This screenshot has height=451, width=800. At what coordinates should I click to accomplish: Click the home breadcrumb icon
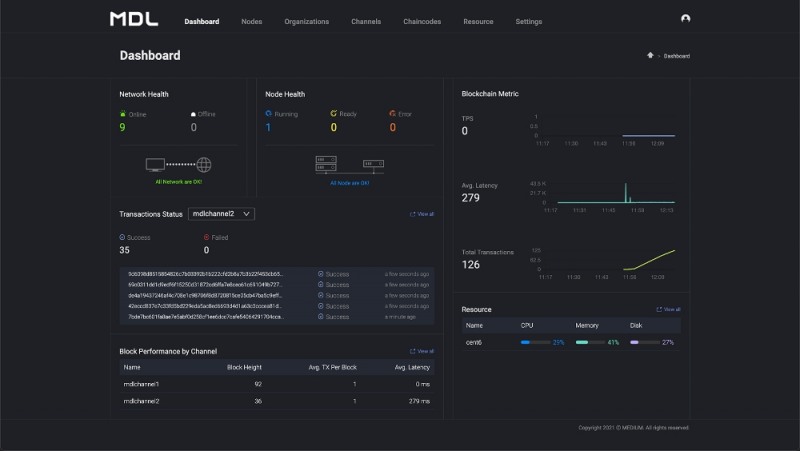pos(650,56)
